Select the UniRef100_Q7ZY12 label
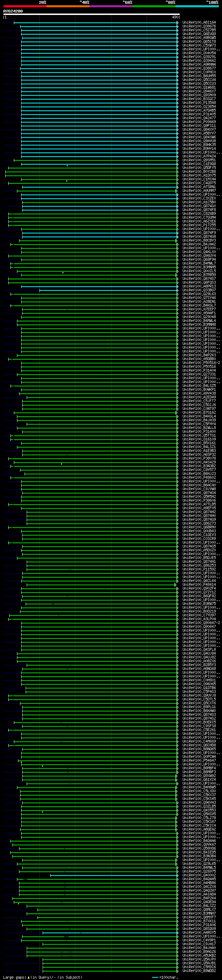The width and height of the screenshot is (222, 980). pyautogui.click(x=199, y=592)
